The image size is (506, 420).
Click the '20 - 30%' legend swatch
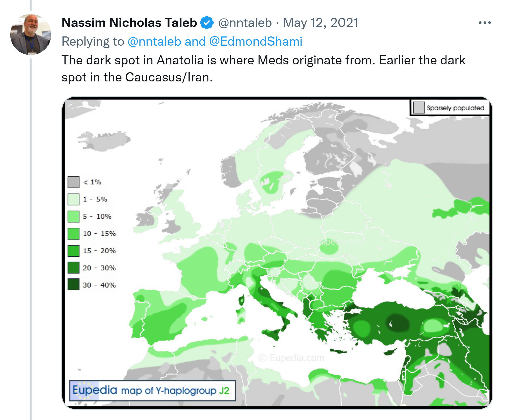[74, 268]
